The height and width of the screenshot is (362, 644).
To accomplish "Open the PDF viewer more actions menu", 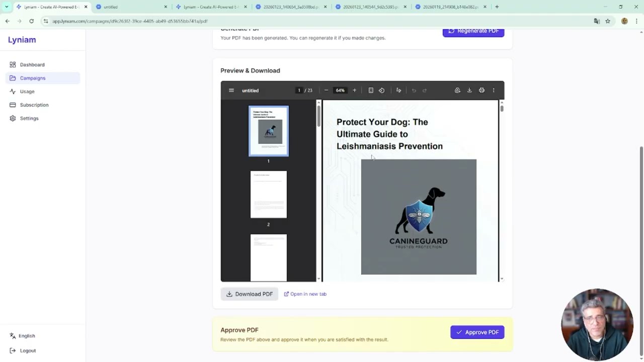I will click(494, 90).
